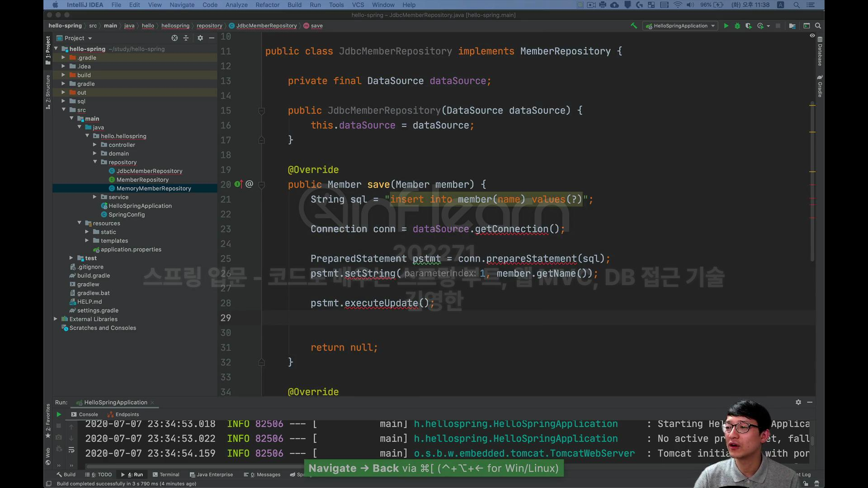Open Run panel settings gear
The height and width of the screenshot is (488, 868).
click(x=798, y=402)
